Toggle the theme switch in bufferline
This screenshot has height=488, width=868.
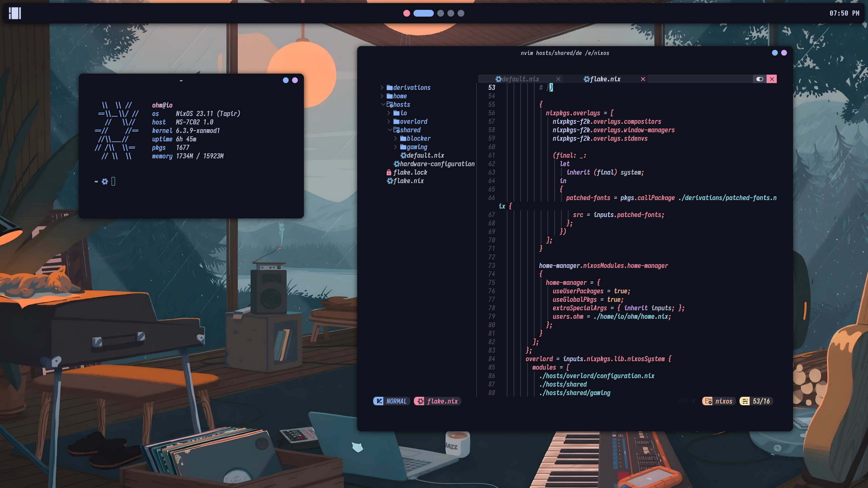tap(759, 79)
